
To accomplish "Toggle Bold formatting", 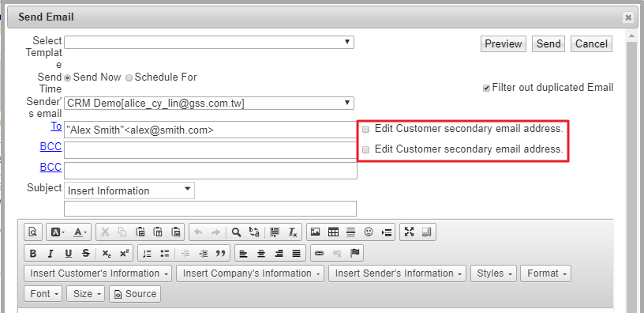I will [x=33, y=254].
